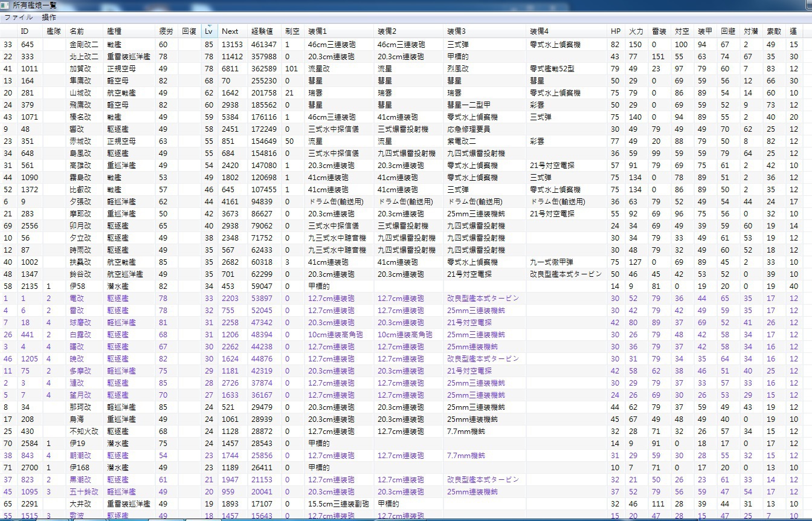Sort the table by 経験値 column
Viewport: 812px width, 521px height.
262,31
